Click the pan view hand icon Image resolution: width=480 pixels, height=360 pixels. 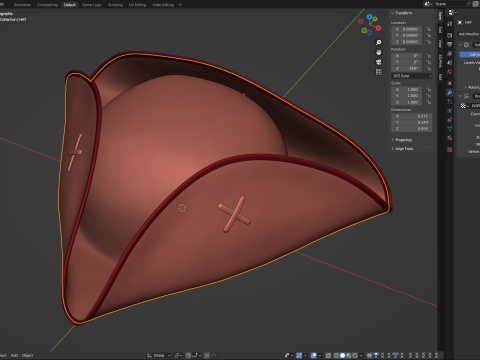[x=379, y=52]
